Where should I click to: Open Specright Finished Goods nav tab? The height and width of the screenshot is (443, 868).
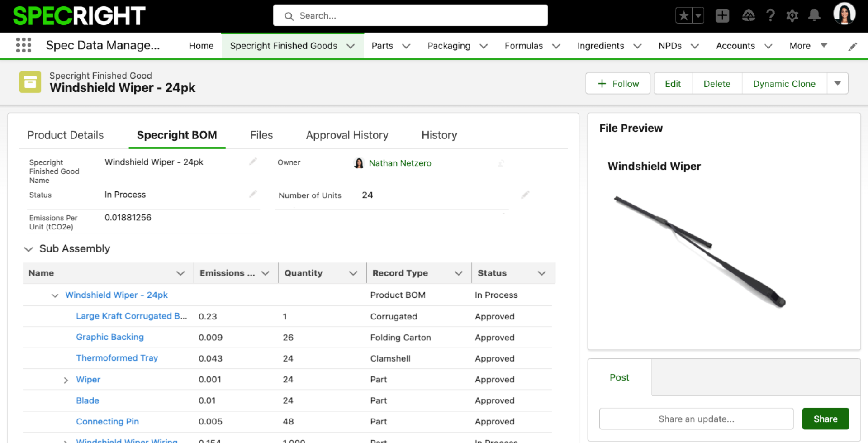(x=284, y=46)
